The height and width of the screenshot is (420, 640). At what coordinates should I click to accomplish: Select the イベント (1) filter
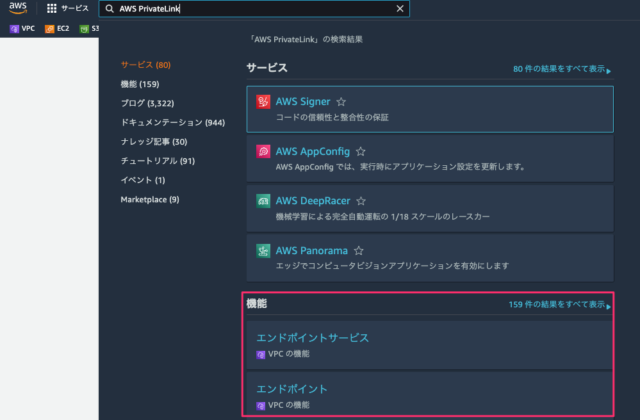[x=143, y=180]
